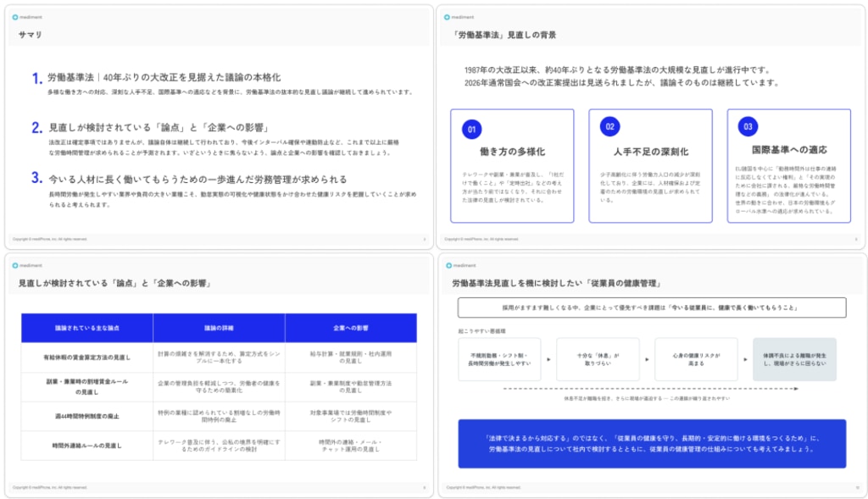Click the arrow after the 十分な「休息」が取りづらい box
868x499 pixels.
(647, 359)
